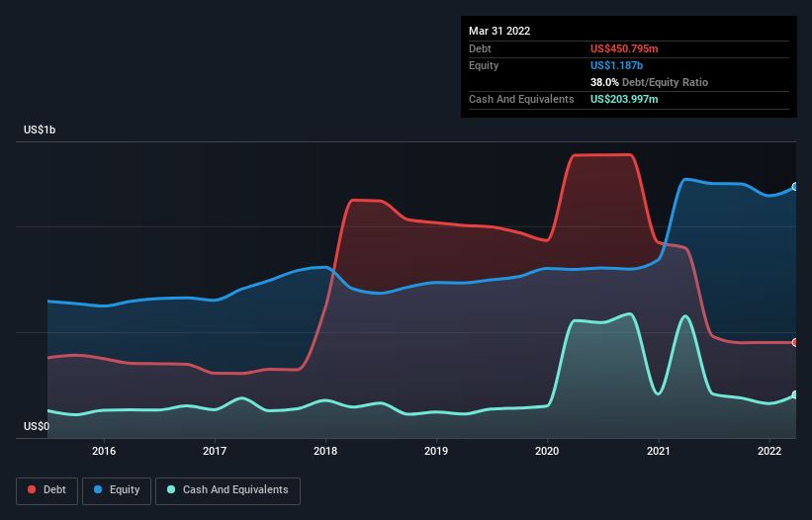The width and height of the screenshot is (812, 520).
Task: Click the US$1b y-axis label
Action: [x=40, y=130]
